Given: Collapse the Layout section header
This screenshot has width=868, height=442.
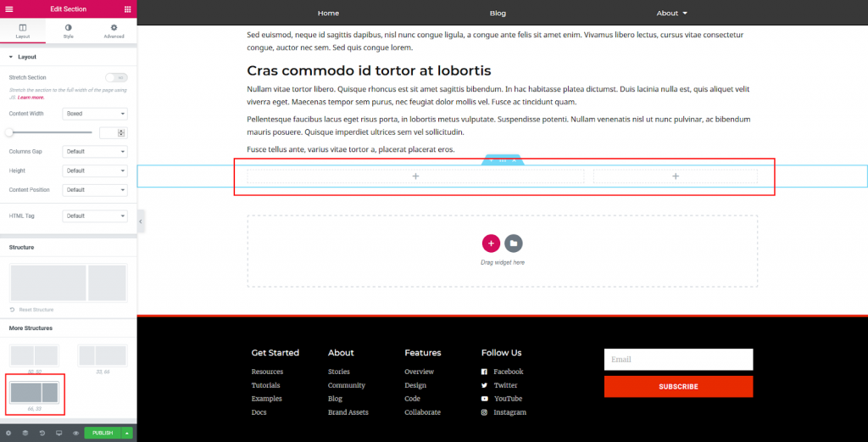Looking at the screenshot, I should point(25,57).
